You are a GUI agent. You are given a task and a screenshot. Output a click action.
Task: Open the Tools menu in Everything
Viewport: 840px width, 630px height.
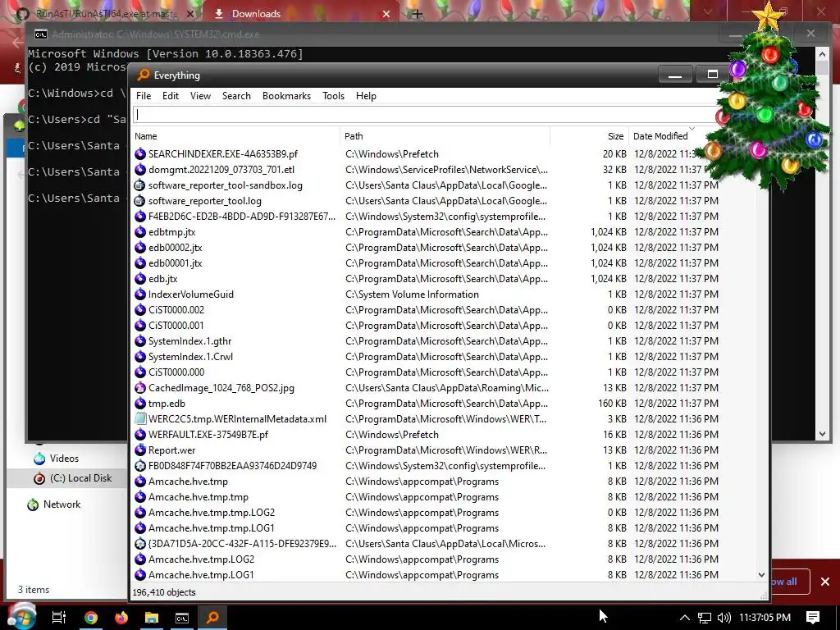[333, 96]
